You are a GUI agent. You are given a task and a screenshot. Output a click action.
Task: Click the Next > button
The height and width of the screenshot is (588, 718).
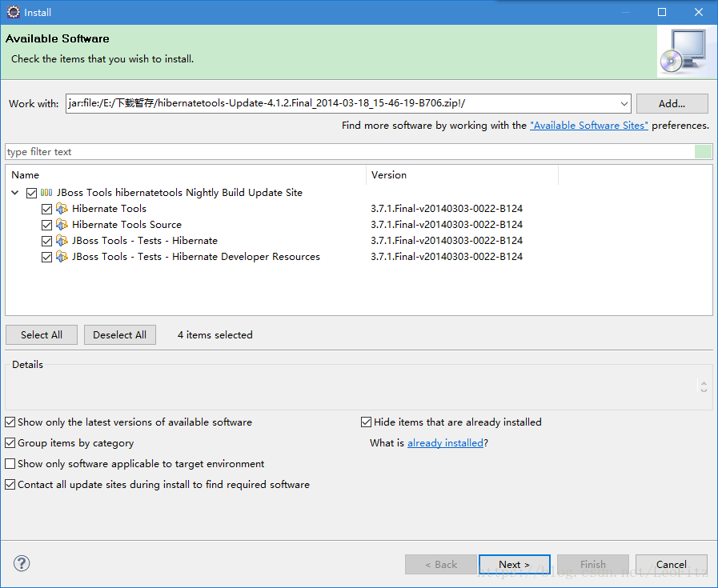point(514,564)
